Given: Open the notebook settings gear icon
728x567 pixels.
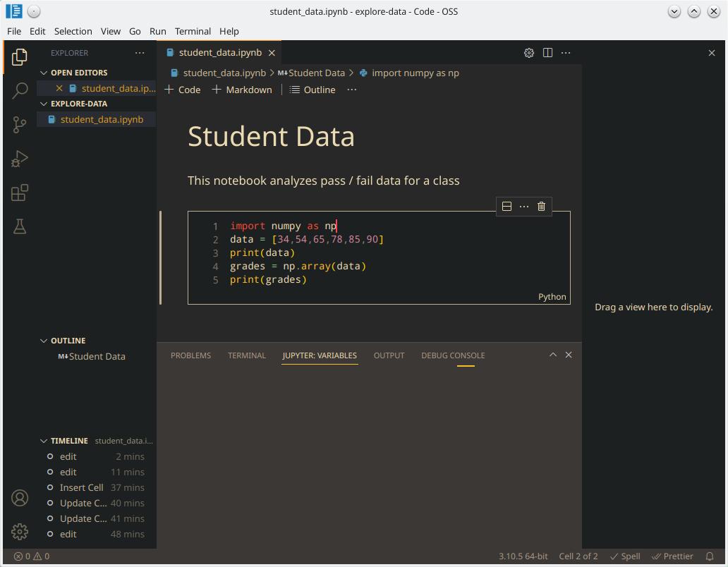Looking at the screenshot, I should point(529,53).
